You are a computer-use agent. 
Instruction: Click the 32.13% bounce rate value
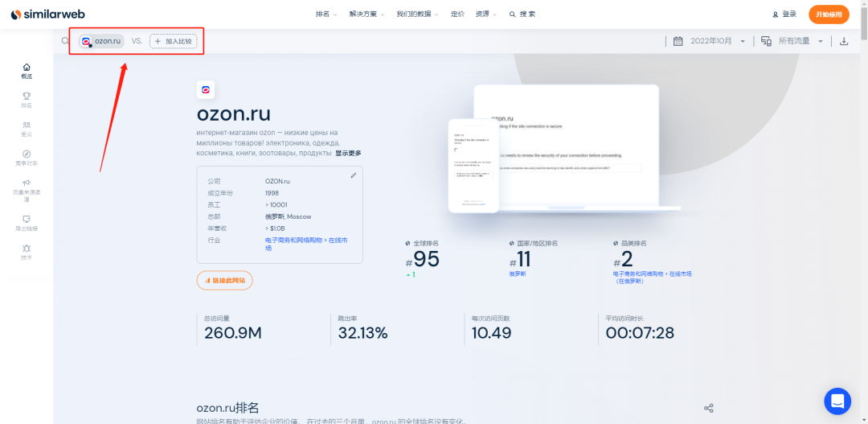coord(362,333)
